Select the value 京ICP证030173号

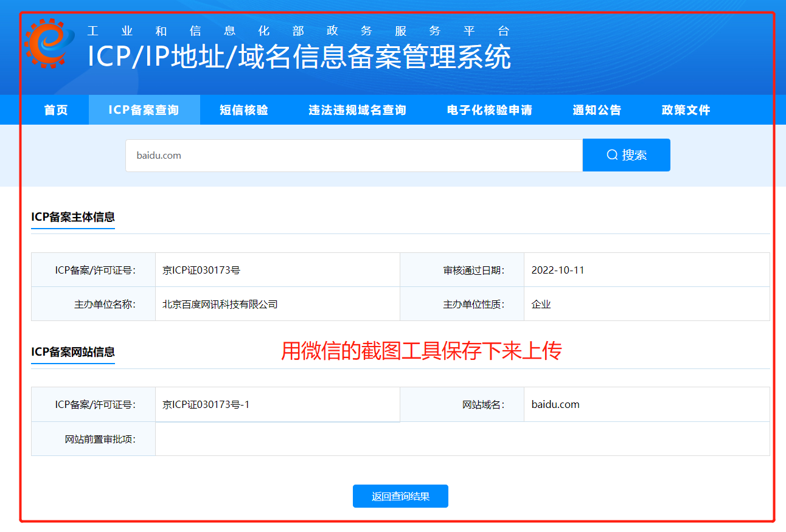click(x=201, y=270)
